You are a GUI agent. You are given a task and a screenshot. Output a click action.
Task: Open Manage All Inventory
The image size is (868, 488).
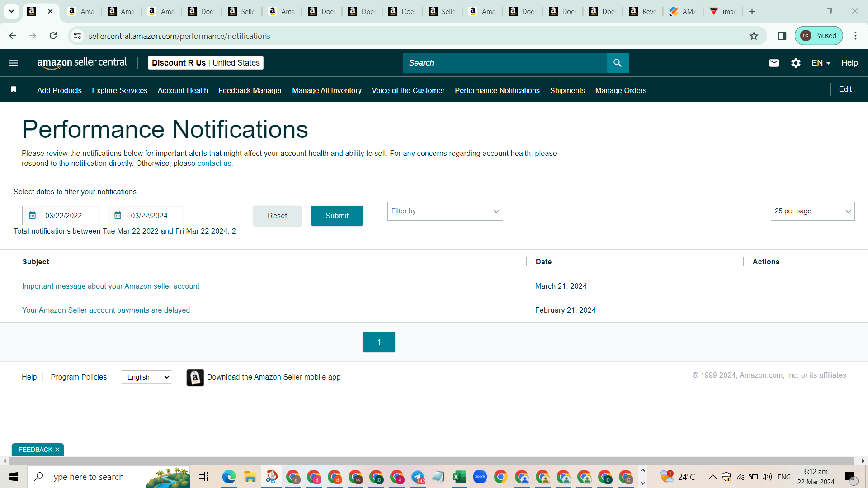coord(327,90)
